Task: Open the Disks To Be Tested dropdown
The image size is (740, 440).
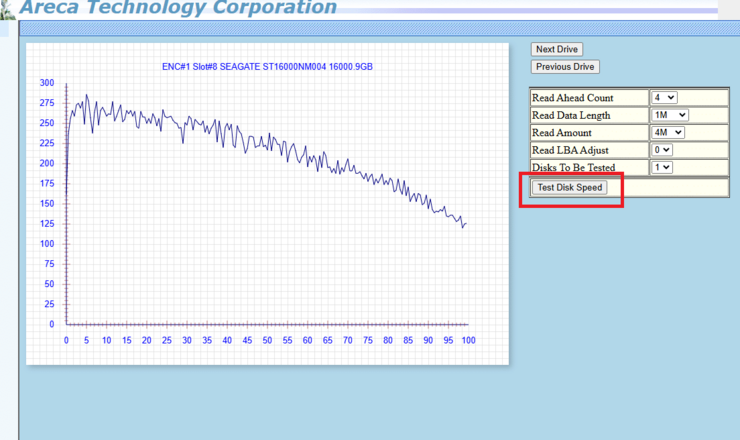Action: pyautogui.click(x=662, y=167)
